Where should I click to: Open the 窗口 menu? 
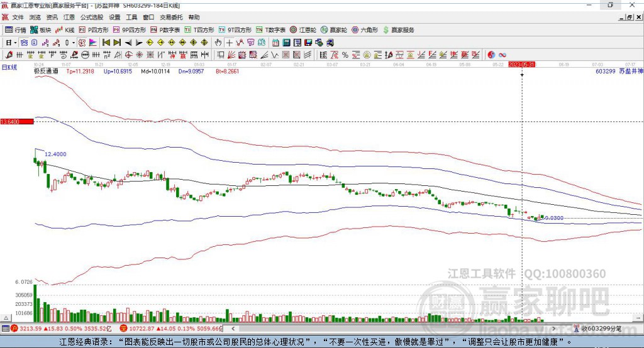click(x=148, y=17)
